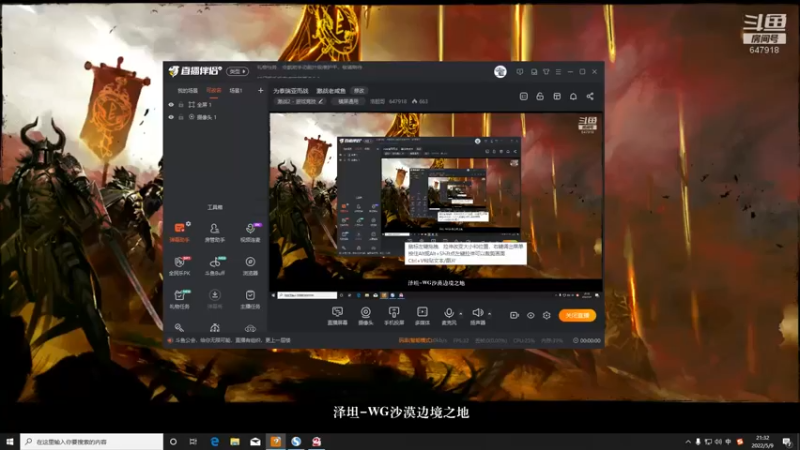Click the 修改 button beside the room title
This screenshot has height=450, width=800.
coord(359,91)
